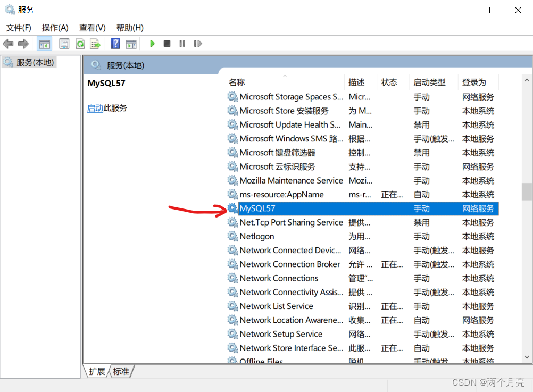
Task: Click the gear icon of Network Setup Service
Action: (232, 334)
